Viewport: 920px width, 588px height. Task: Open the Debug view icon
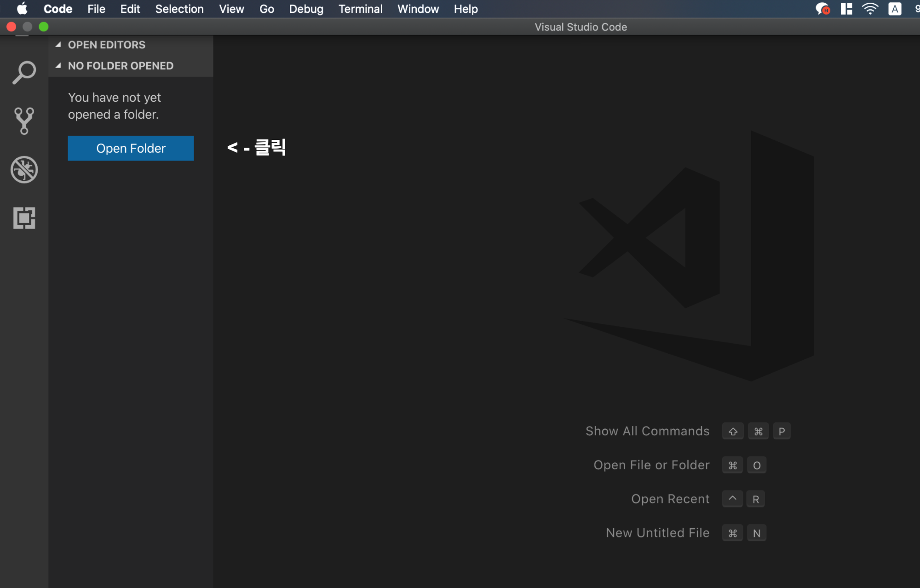tap(24, 169)
